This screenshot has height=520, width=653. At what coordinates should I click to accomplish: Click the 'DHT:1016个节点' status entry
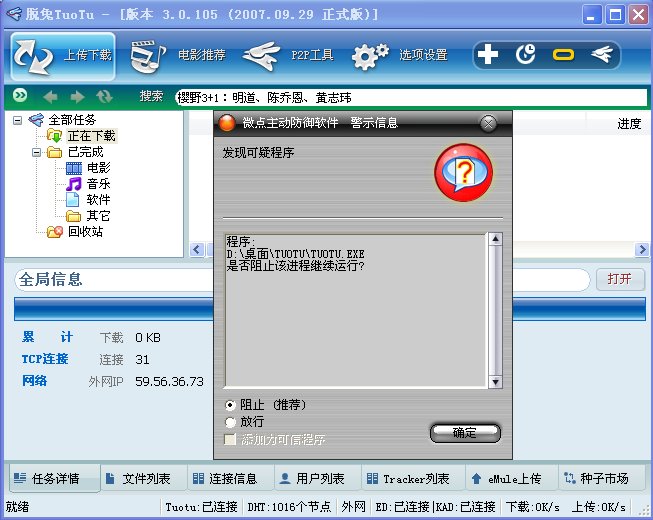(x=289, y=507)
